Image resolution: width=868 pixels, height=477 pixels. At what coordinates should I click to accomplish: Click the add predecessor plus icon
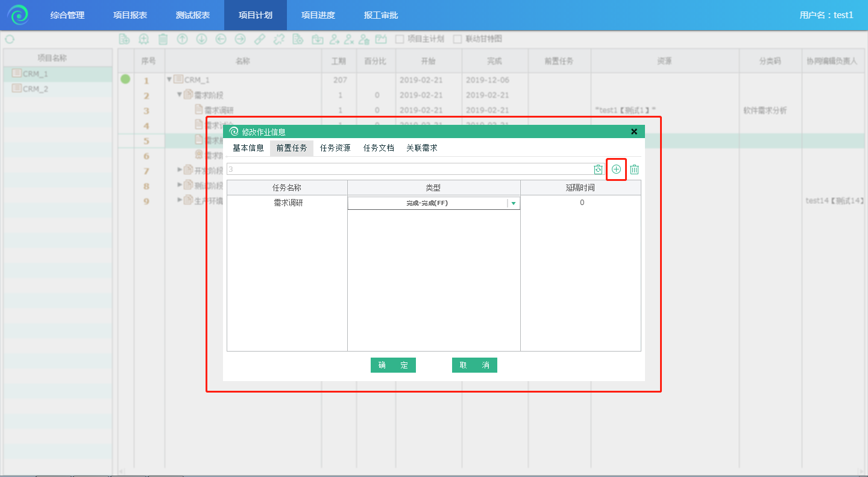pyautogui.click(x=616, y=169)
